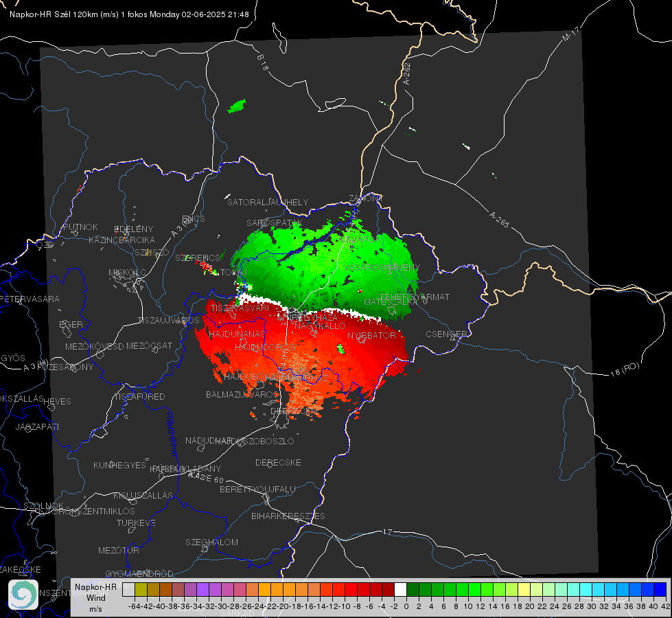Click the A42/E 60 road label
Viewport: 672px width, 618px height.
click(x=206, y=477)
